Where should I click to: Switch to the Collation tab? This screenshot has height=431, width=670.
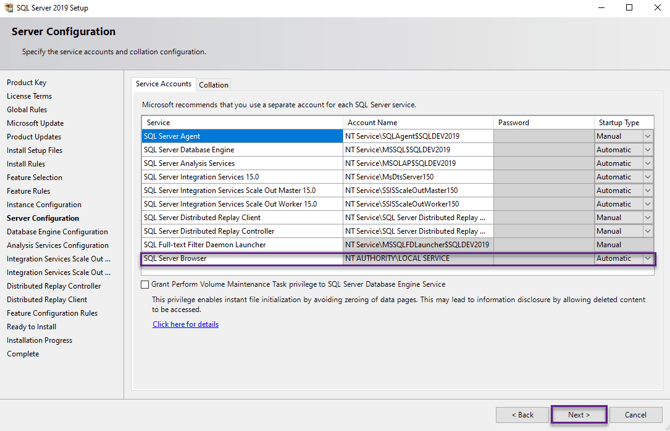pos(213,85)
